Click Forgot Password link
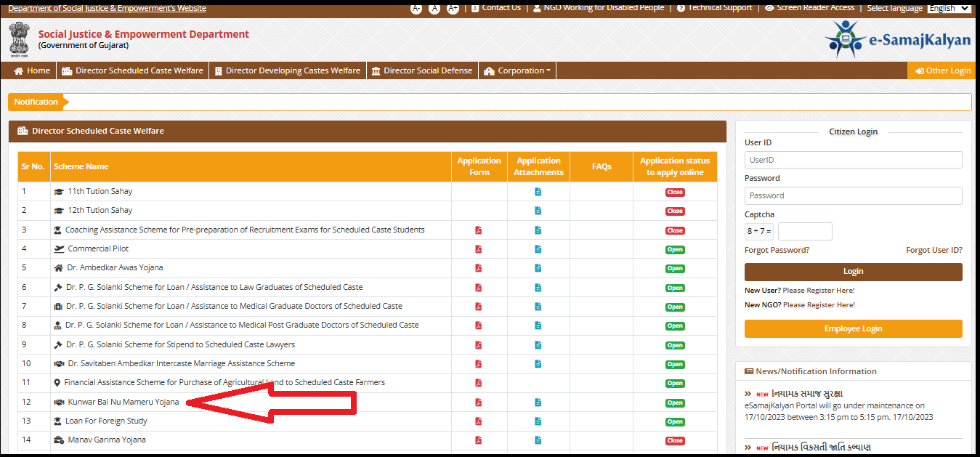Image resolution: width=980 pixels, height=457 pixels. (x=777, y=250)
